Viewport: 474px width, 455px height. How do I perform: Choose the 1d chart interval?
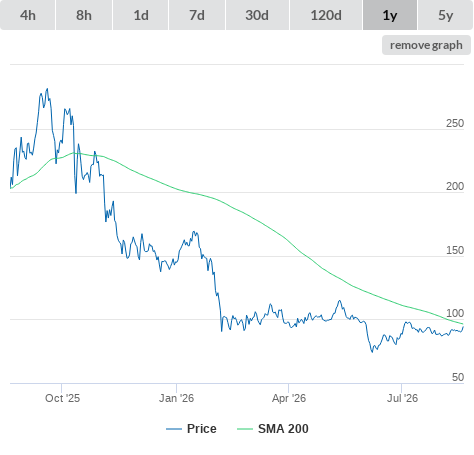141,15
